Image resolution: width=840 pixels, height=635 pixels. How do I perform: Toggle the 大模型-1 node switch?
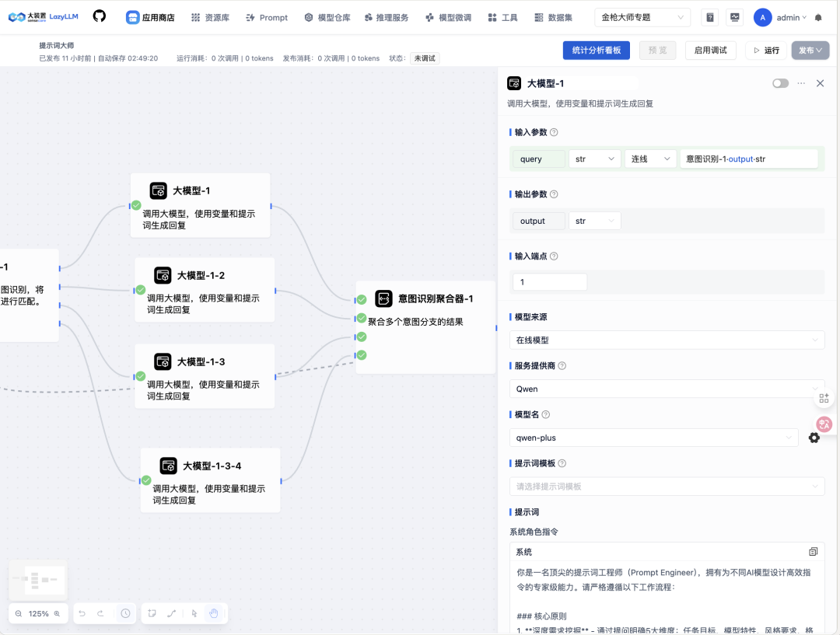780,83
